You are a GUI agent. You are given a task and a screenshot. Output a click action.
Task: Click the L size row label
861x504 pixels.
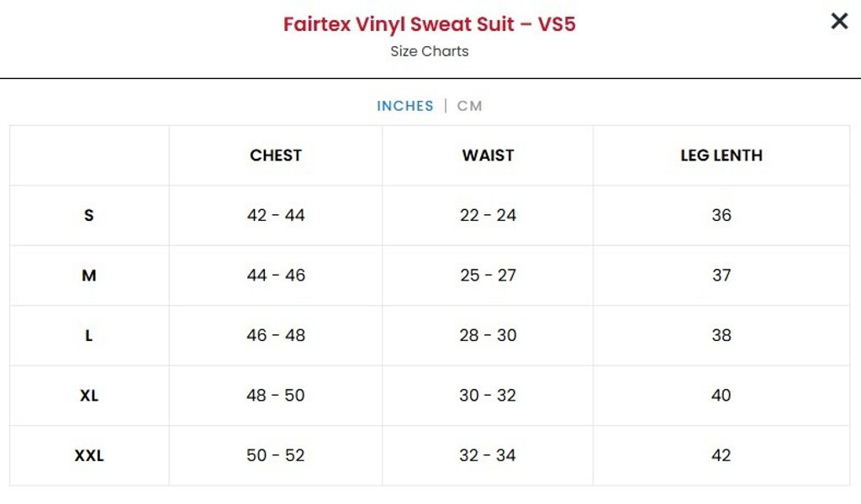coord(89,335)
